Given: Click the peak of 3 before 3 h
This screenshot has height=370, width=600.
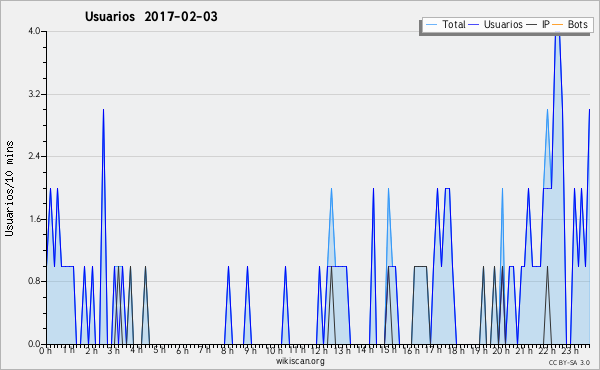Looking at the screenshot, I should (x=103, y=111).
